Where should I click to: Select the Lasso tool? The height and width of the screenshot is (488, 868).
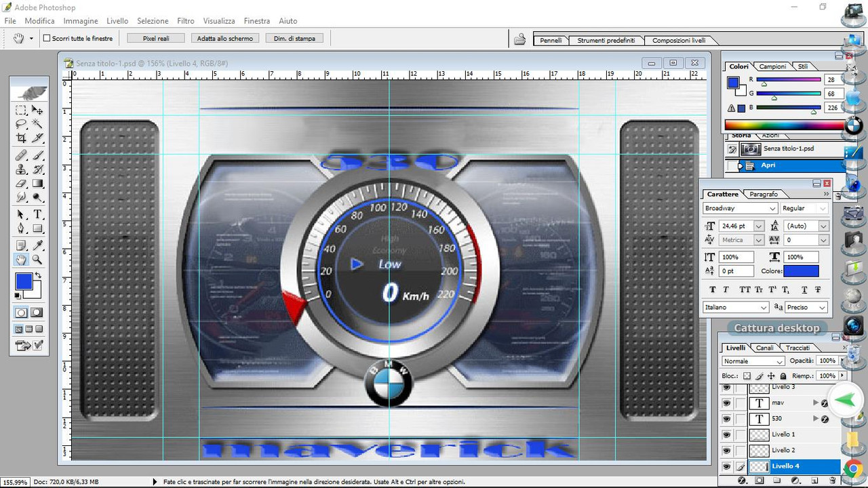point(21,124)
